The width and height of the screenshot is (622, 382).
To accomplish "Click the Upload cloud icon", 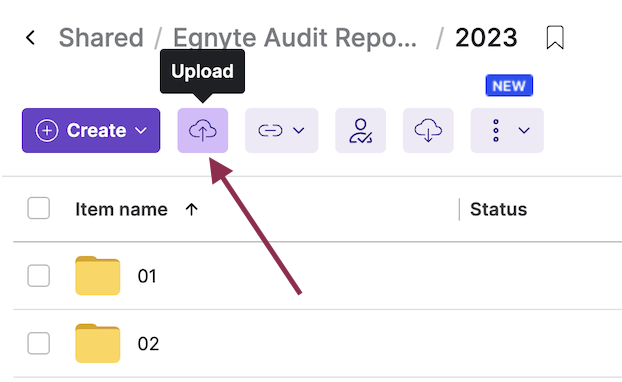I will [203, 131].
